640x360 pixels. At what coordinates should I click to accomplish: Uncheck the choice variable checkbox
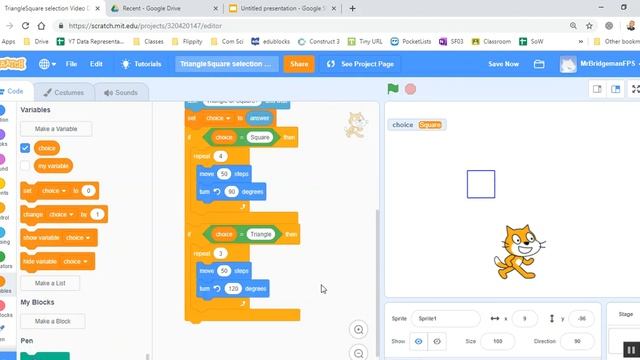click(25, 148)
